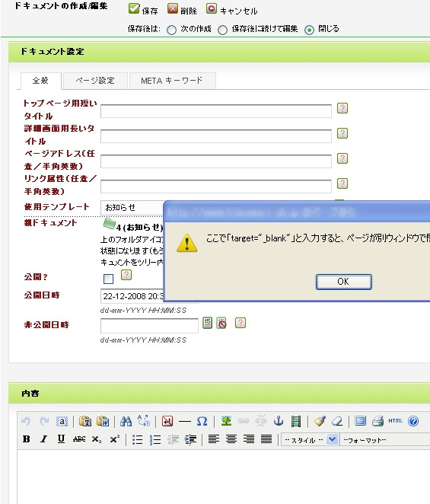Open the find and replace tool
This screenshot has width=430, height=504.
coord(144,421)
